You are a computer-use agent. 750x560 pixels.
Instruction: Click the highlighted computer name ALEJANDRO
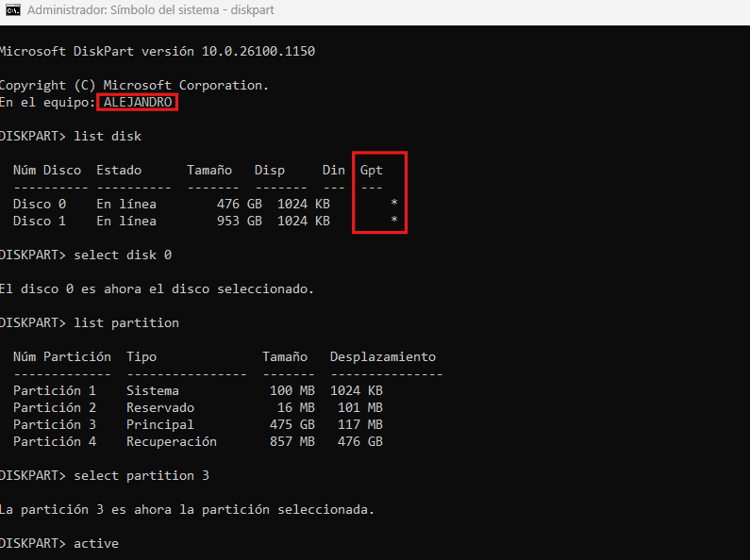pos(137,102)
